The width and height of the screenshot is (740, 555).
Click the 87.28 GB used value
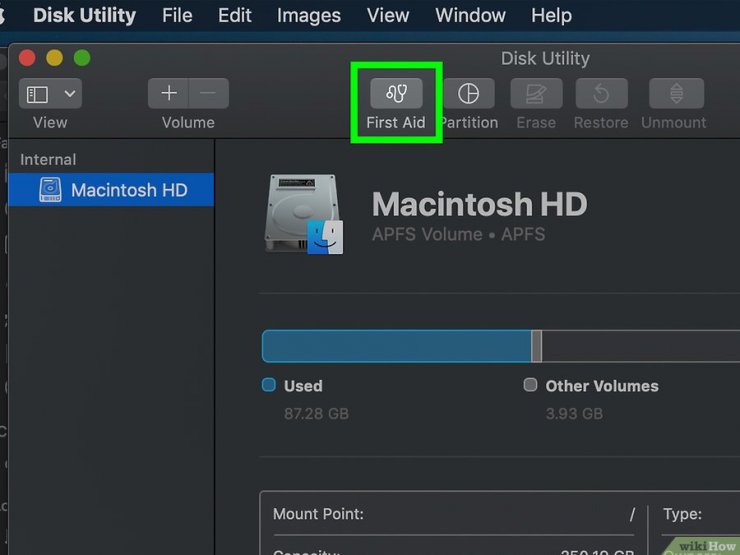tap(316, 414)
